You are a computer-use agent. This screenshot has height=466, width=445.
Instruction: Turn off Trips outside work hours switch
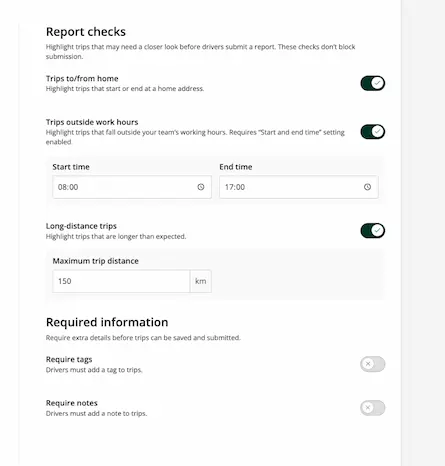tap(373, 132)
